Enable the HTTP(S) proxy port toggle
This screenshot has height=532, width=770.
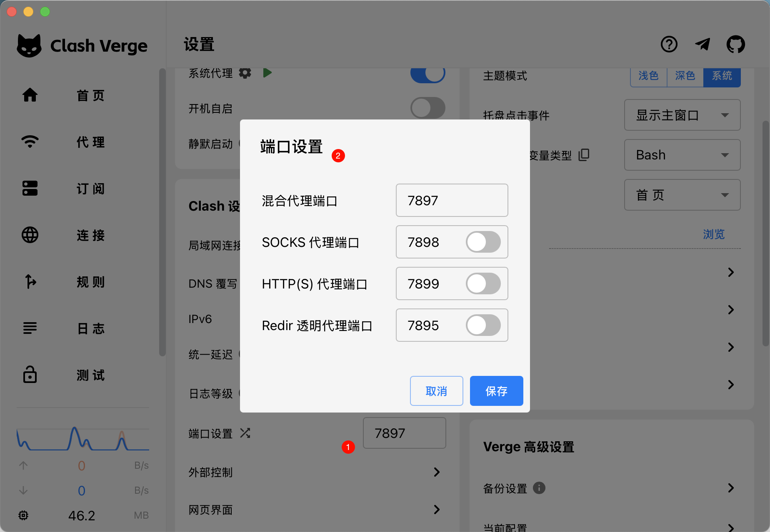click(x=483, y=283)
